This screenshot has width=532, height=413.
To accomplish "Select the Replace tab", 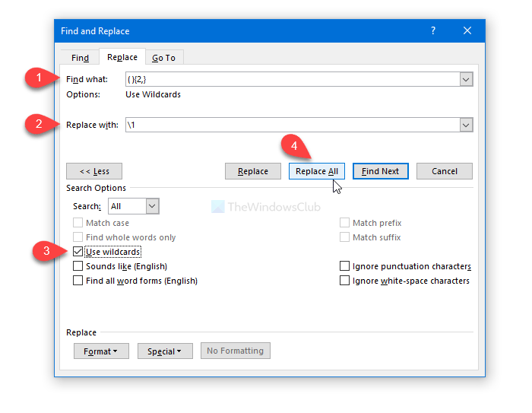I will [x=122, y=57].
